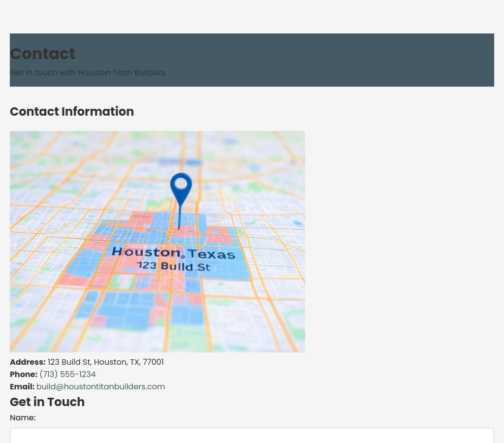The image size is (504, 443).
Task: Click the "Name:" form label
Action: (23, 418)
